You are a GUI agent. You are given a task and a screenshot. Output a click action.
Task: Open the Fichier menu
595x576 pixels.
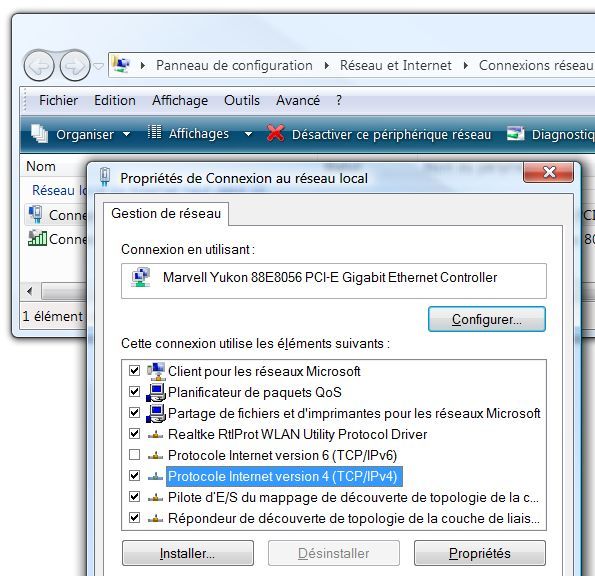58,101
